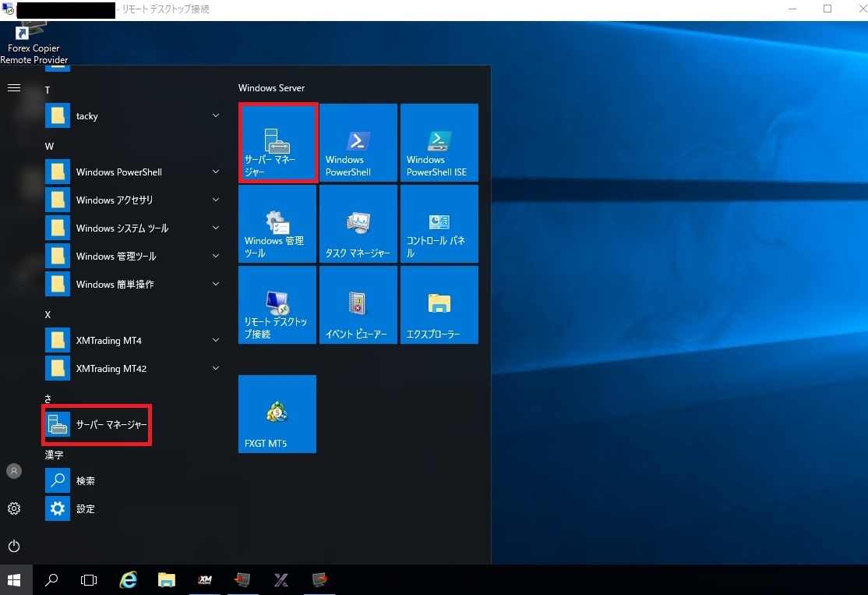Click the letter T section header

pyautogui.click(x=48, y=90)
